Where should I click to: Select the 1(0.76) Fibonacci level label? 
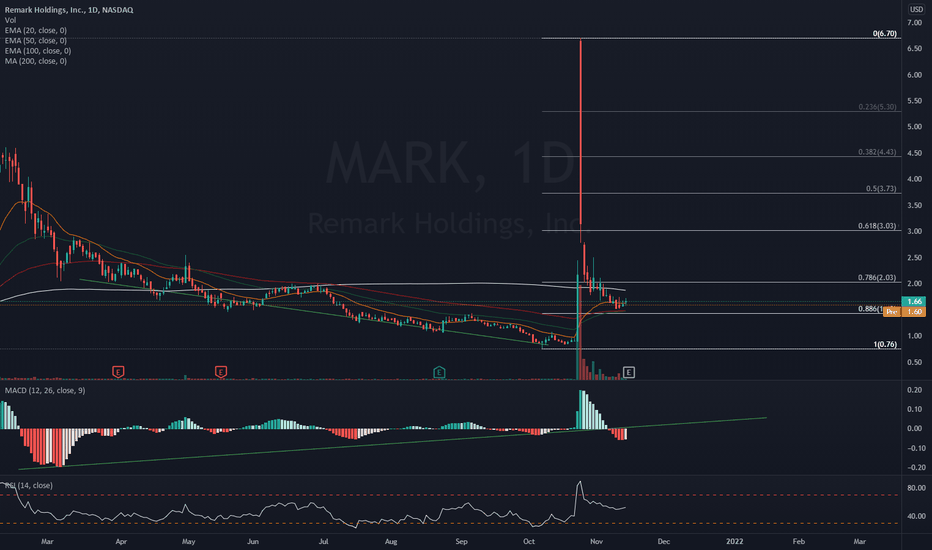[x=885, y=344]
